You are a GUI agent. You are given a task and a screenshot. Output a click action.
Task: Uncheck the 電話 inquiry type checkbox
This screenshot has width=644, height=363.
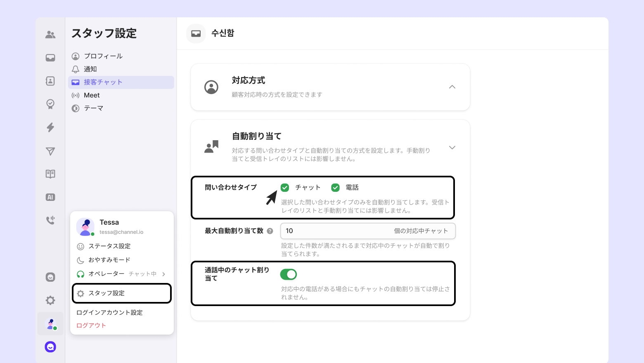click(x=335, y=188)
